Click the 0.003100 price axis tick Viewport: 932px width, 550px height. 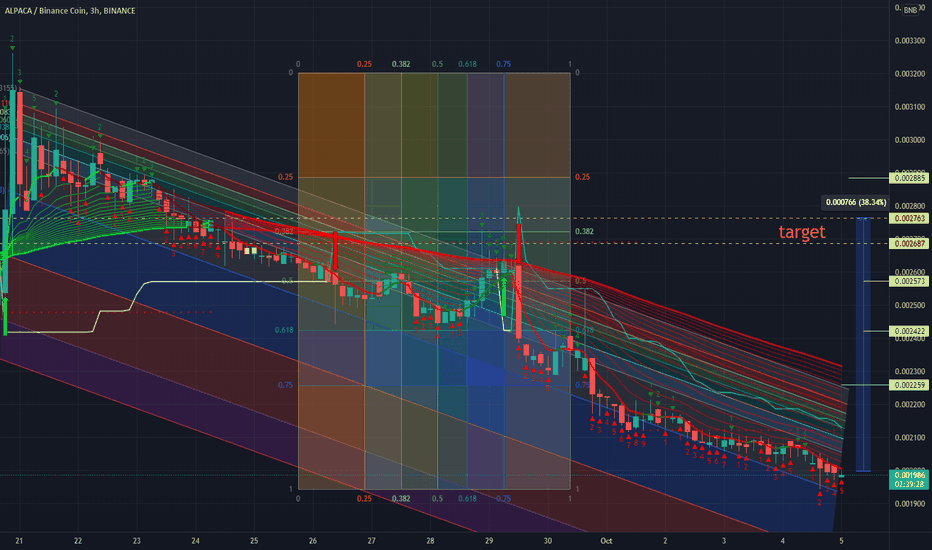[909, 107]
